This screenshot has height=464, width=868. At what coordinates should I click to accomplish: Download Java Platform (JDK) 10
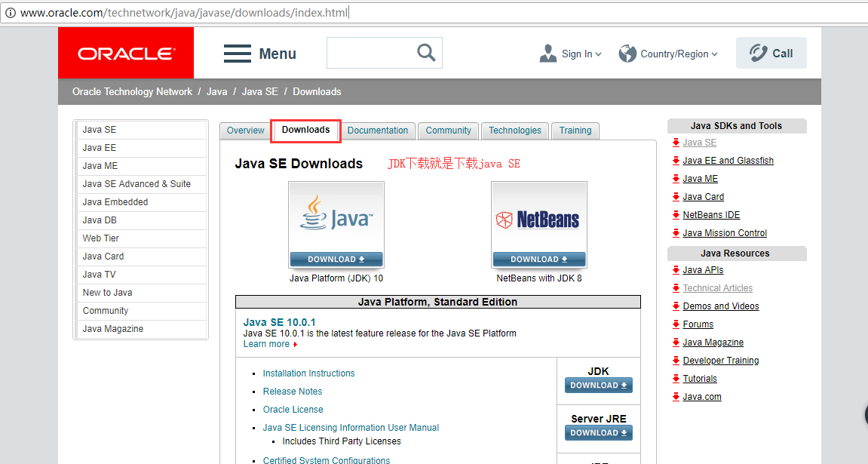click(x=336, y=259)
